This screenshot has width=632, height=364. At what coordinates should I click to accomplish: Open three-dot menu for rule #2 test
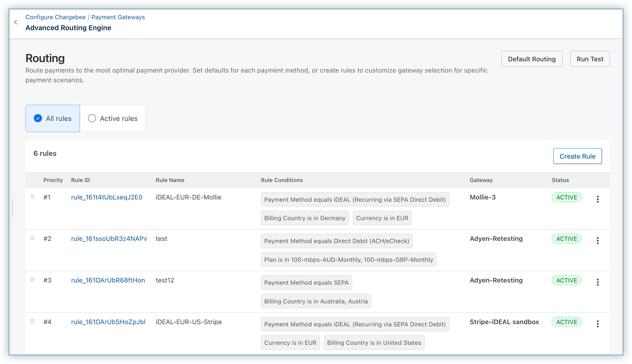[x=598, y=241]
